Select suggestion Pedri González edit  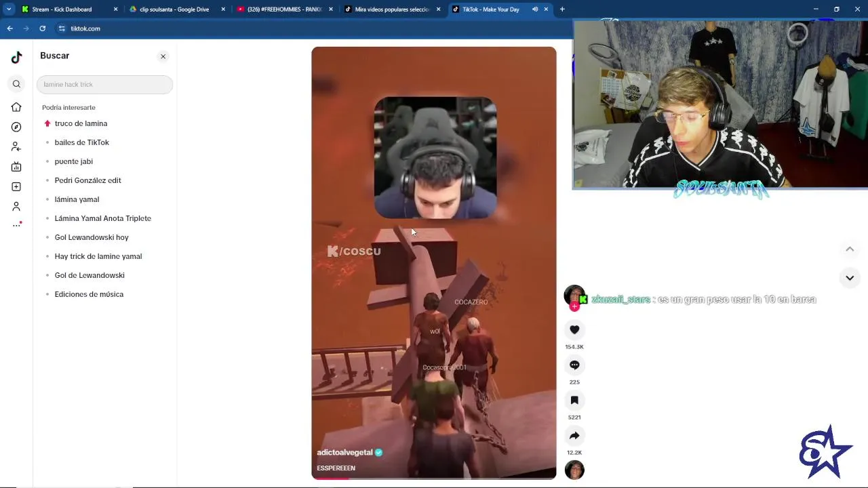point(87,180)
